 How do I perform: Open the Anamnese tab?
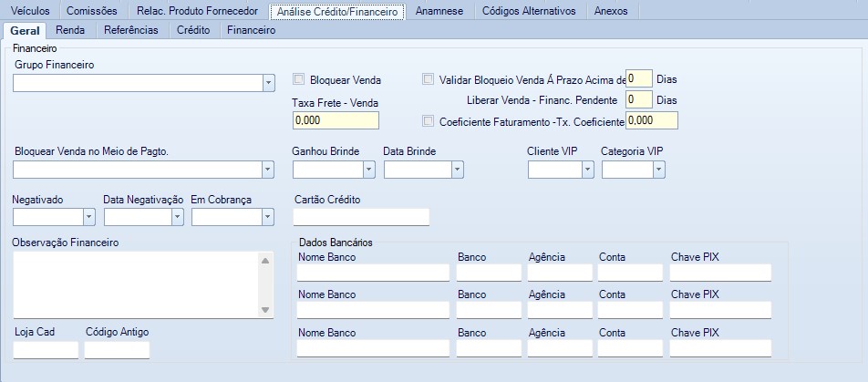click(439, 12)
